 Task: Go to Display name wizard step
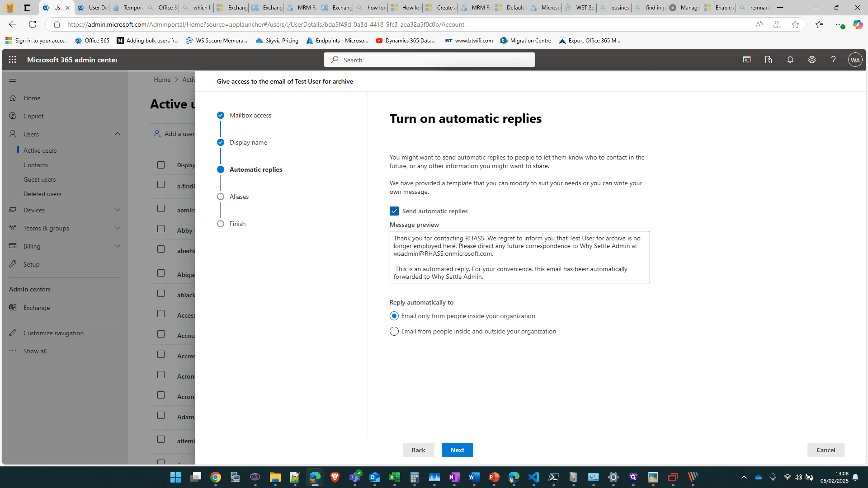pyautogui.click(x=248, y=142)
